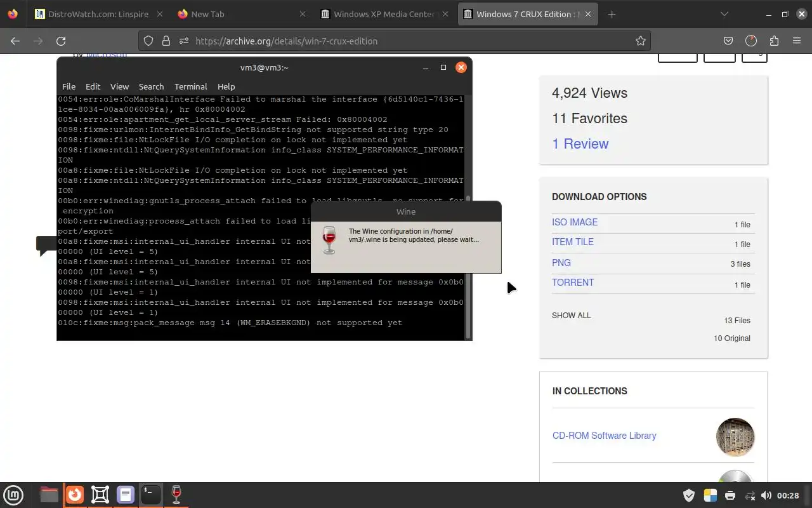Open the File menu in the terminal
Viewport: 812px width, 508px height.
[69, 86]
